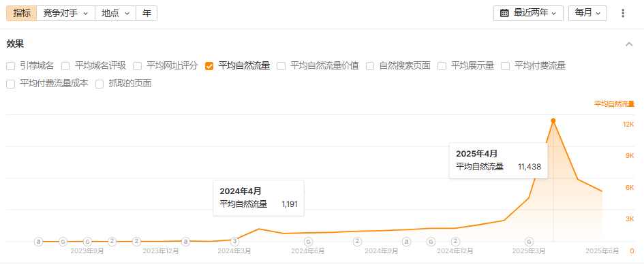Click the 2024年9月 x-axis label
The height and width of the screenshot is (273, 644).
pyautogui.click(x=382, y=251)
